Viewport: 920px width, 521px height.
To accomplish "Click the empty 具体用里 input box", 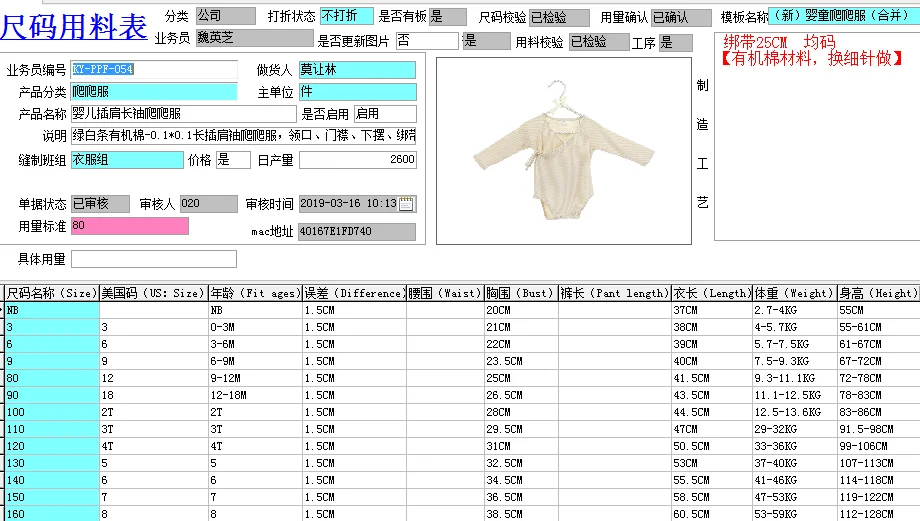I will pyautogui.click(x=154, y=259).
